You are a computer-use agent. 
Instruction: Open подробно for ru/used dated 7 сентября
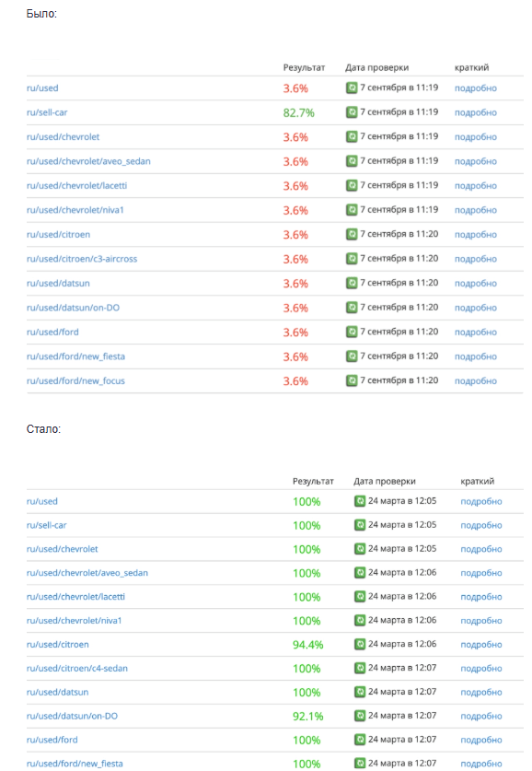(x=476, y=88)
